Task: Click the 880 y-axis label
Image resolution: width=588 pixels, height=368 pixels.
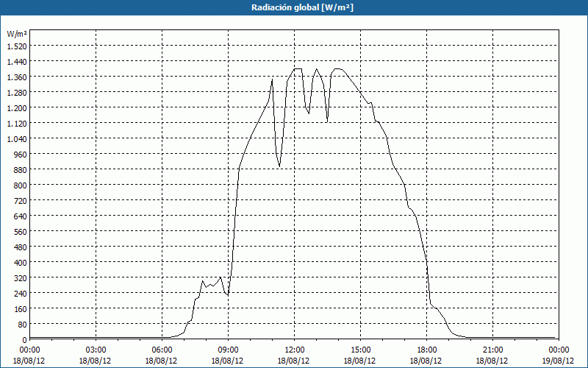Action: click(x=21, y=170)
